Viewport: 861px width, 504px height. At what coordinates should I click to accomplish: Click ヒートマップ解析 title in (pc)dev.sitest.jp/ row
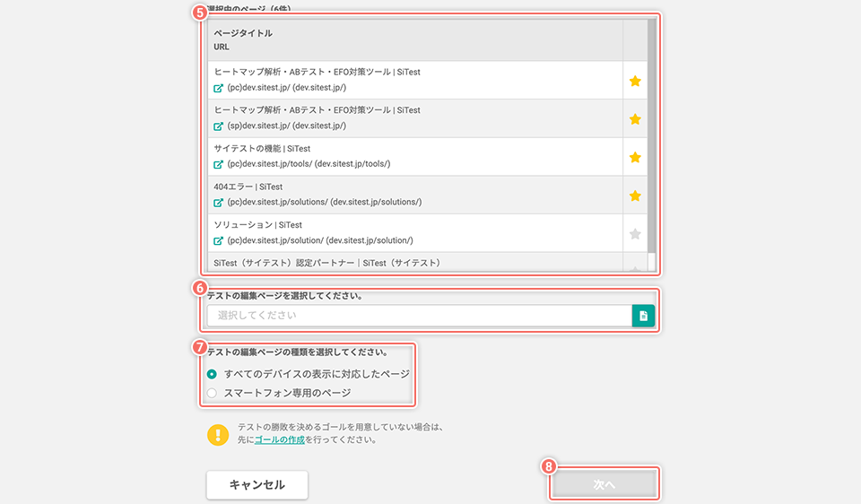click(x=317, y=72)
